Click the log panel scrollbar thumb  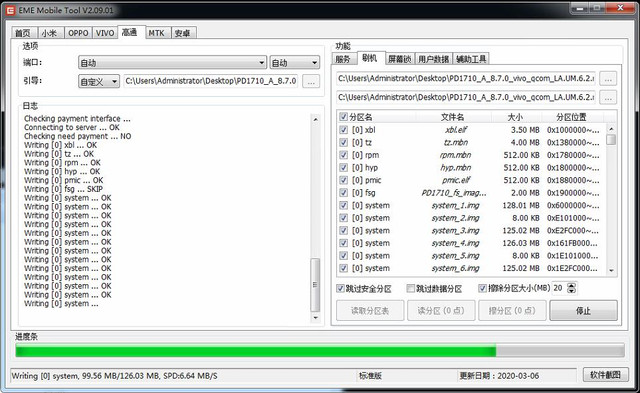tap(315, 285)
